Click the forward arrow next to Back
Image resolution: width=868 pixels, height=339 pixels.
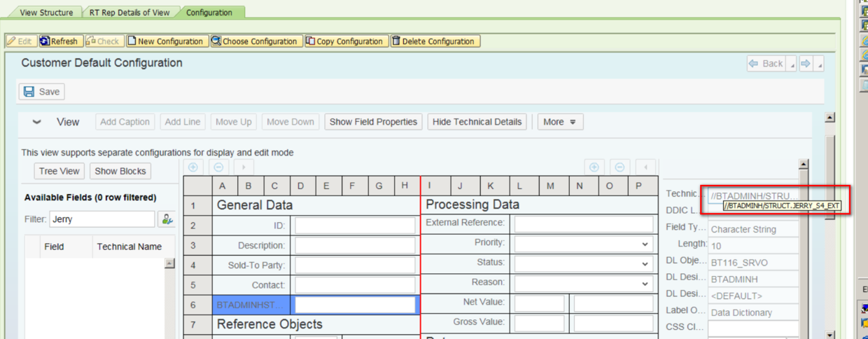[x=806, y=64]
